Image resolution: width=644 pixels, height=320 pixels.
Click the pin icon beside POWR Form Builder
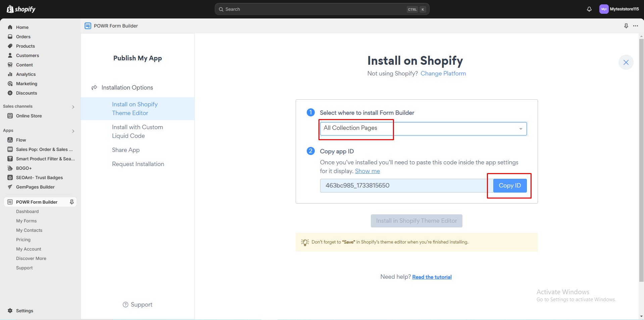71,202
